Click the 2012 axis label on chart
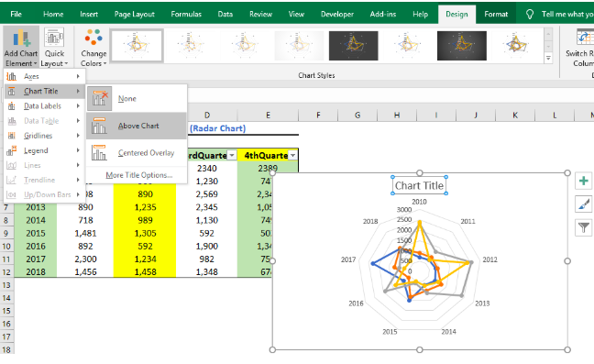The height and width of the screenshot is (364, 594). (489, 259)
